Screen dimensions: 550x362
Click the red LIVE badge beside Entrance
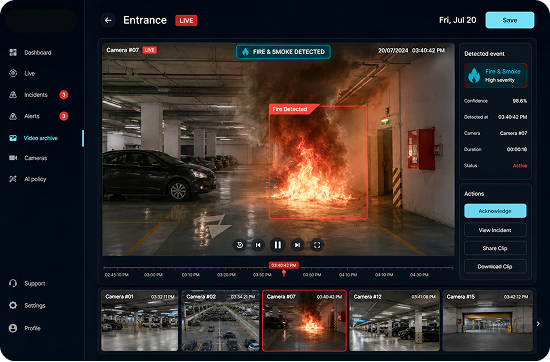(186, 21)
